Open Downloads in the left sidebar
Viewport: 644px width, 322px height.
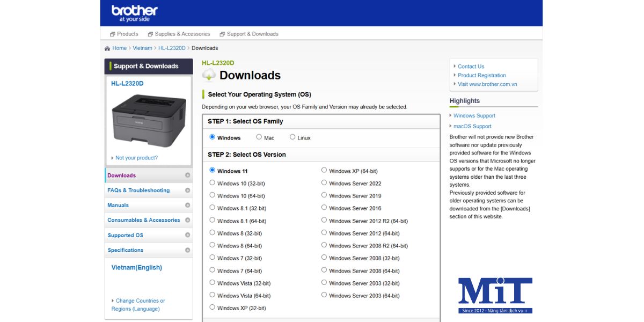[x=122, y=175]
